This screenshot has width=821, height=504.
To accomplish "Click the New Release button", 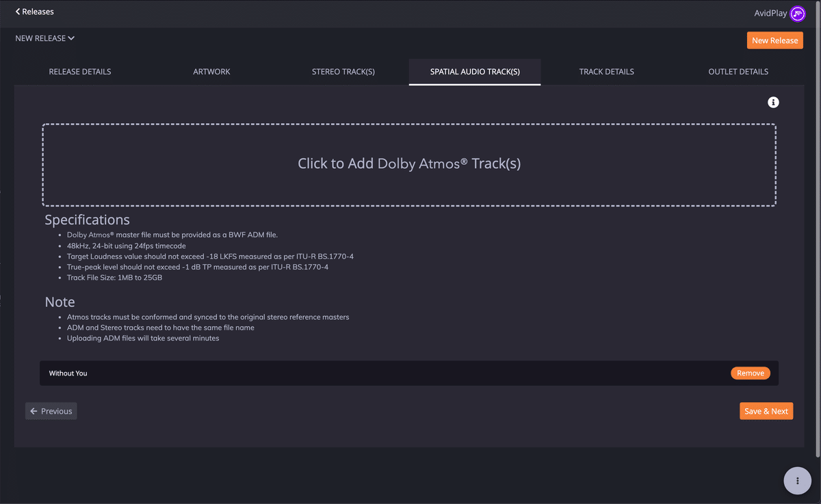I will coord(774,40).
